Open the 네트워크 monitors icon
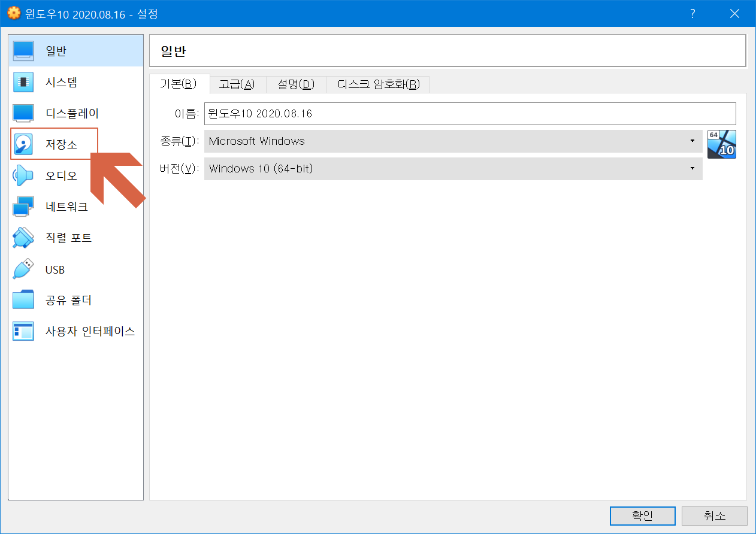Screen dimensions: 756x534 23,207
